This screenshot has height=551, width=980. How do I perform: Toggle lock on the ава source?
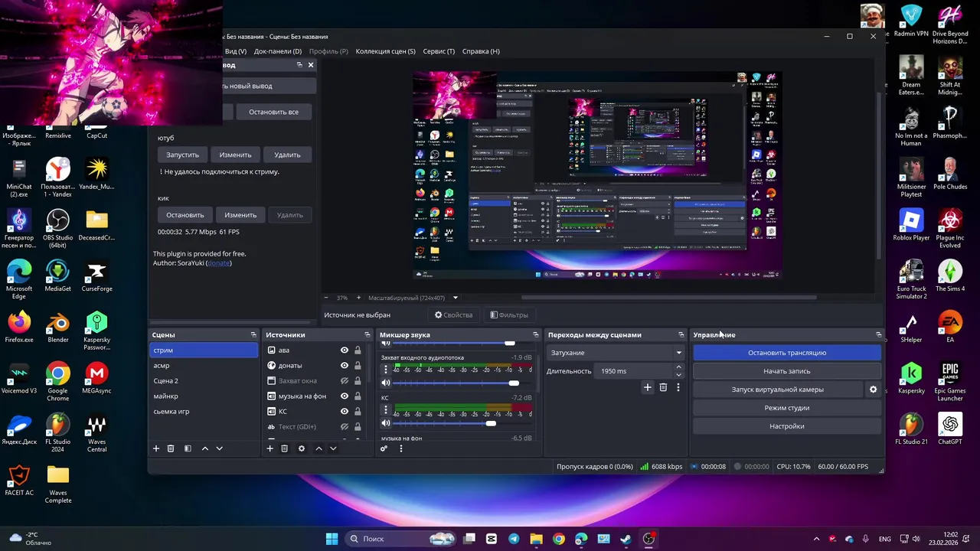coord(358,350)
